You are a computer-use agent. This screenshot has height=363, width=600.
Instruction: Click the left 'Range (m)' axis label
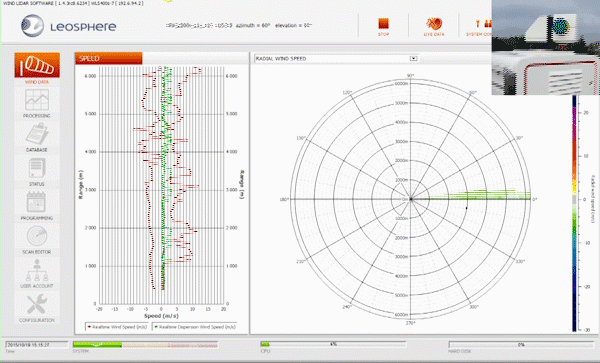[81, 184]
